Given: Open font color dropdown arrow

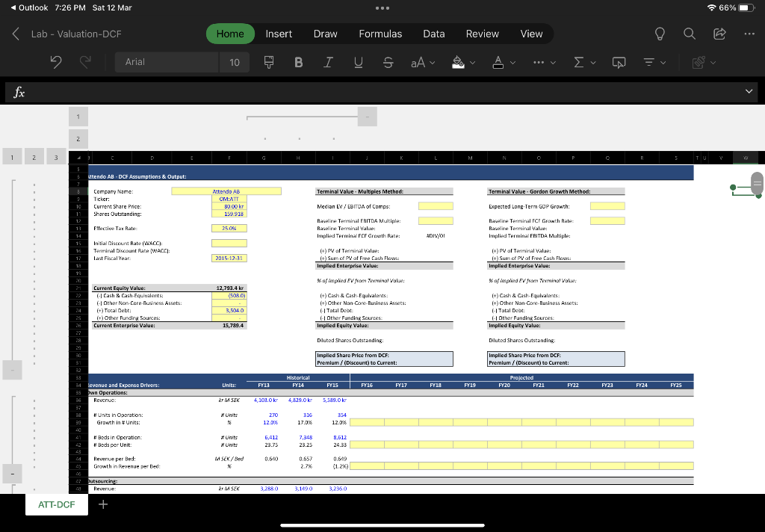Looking at the screenshot, I should [512, 63].
